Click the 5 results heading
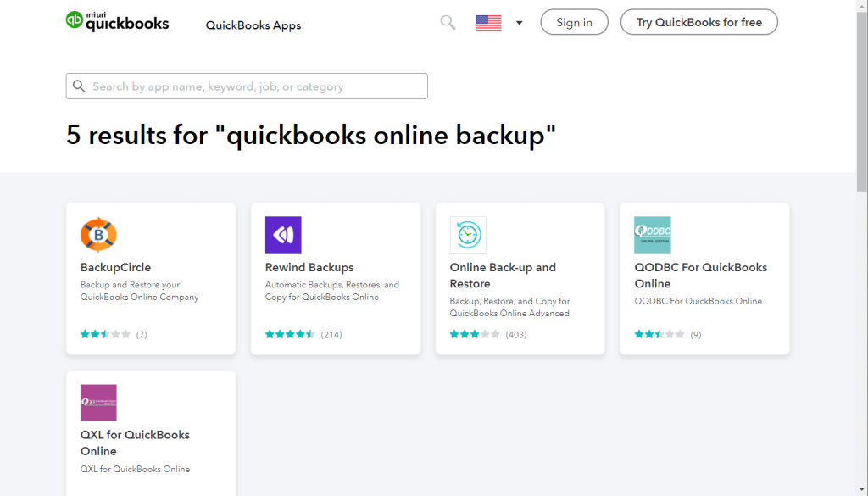Viewport: 868px width, 496px height. 310,135
